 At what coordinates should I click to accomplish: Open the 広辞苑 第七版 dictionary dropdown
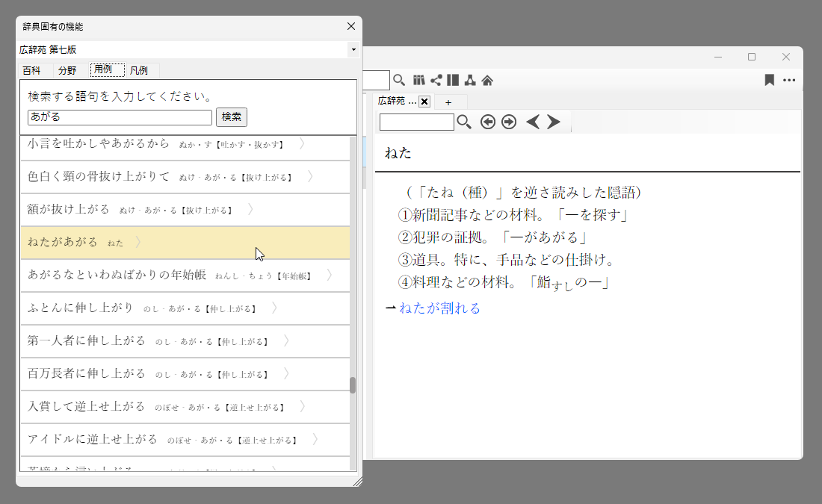click(x=353, y=50)
